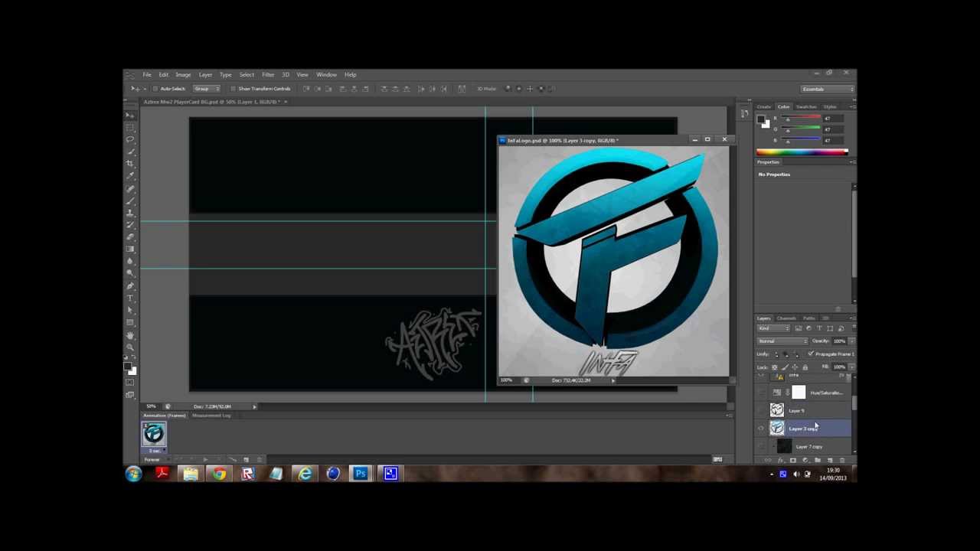The width and height of the screenshot is (980, 551).
Task: Toggle visibility of Layer 9
Action: (x=760, y=410)
